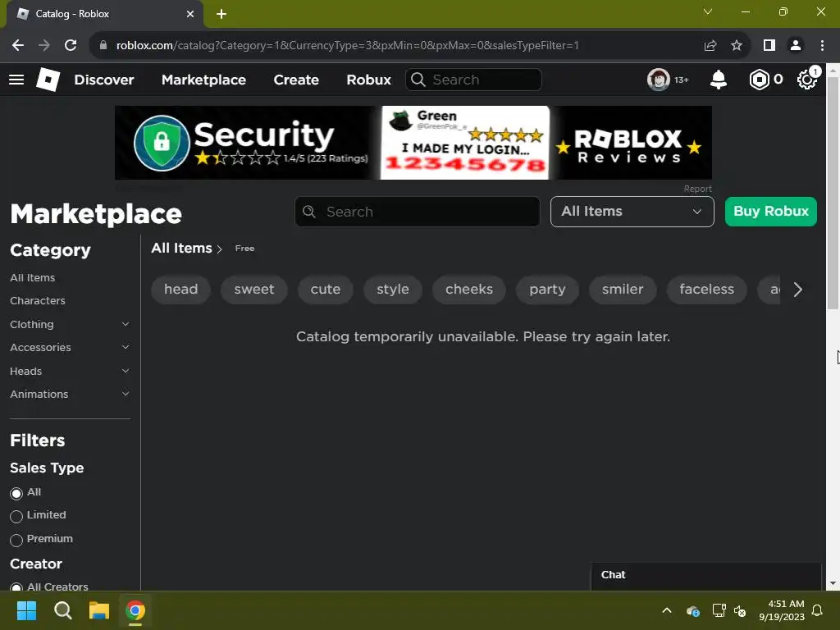Viewport: 840px width, 630px height.
Task: View site info lock icon
Action: point(103,46)
